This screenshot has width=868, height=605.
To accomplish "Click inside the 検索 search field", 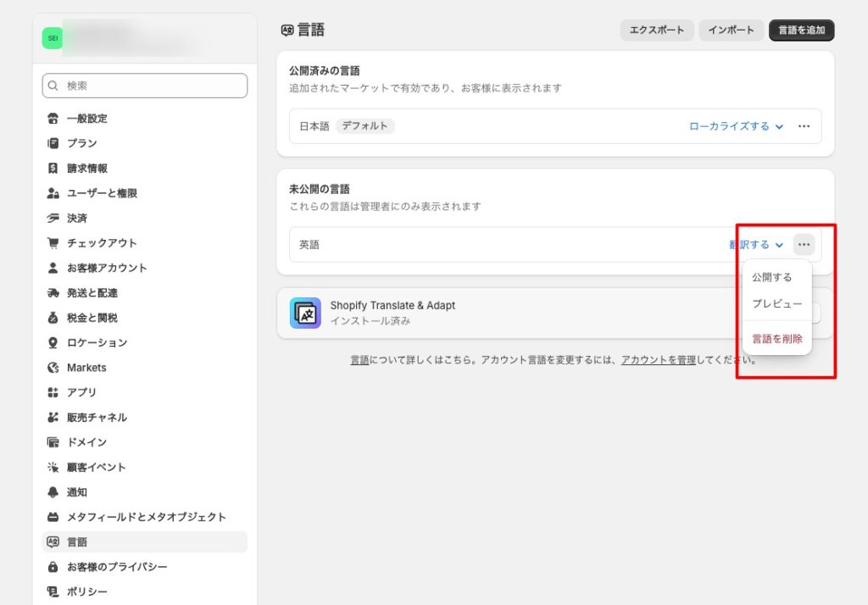I will (x=144, y=85).
